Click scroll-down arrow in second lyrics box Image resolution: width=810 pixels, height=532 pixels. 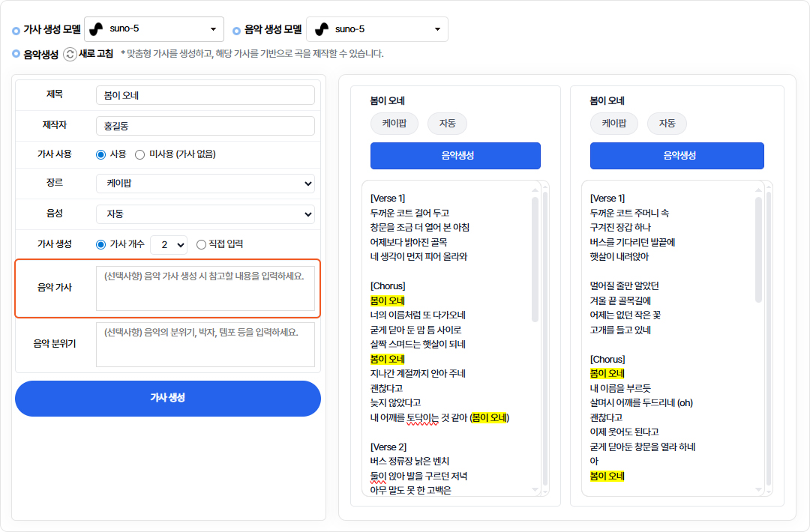pos(758,489)
